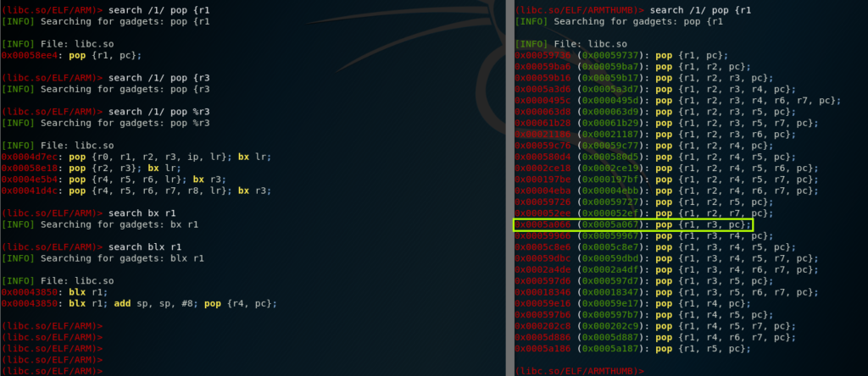
Task: Click the green address 0x000063d9
Action: point(610,112)
